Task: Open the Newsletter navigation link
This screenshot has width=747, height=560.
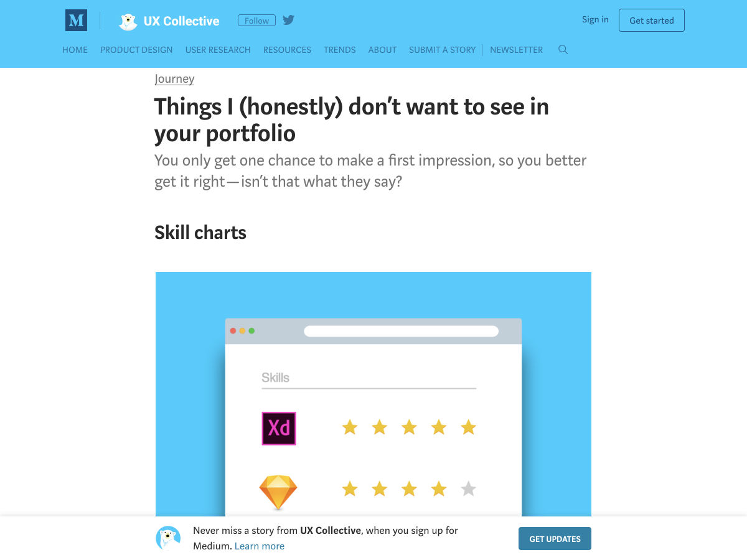Action: coord(516,50)
